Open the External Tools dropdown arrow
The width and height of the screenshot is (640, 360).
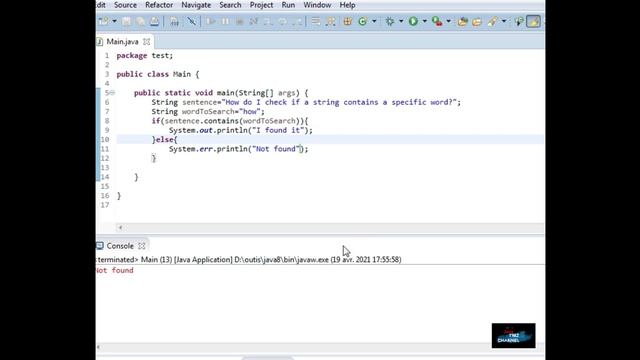448,21
